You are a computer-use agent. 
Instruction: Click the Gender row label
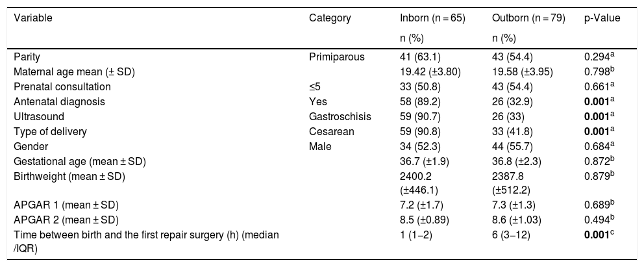26,146
